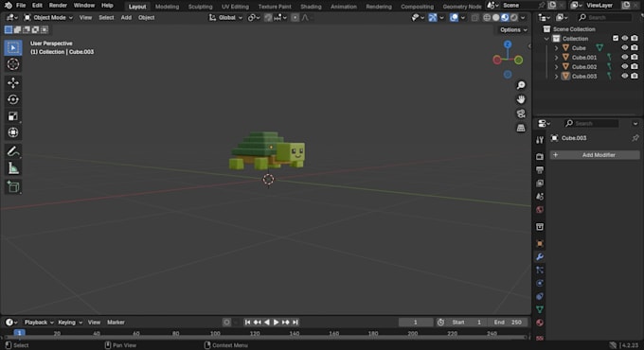Open the Object Data properties tab
Viewport: 644px width, 350px height.
[x=540, y=309]
